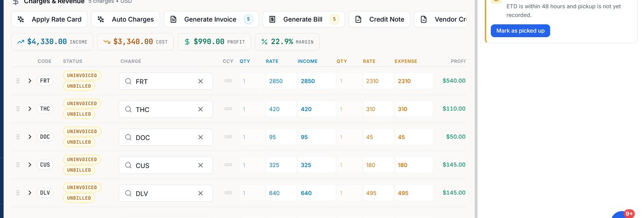Screen dimensions: 644x218
Task: Click the FRT income quantity field
Action: (252, 81)
